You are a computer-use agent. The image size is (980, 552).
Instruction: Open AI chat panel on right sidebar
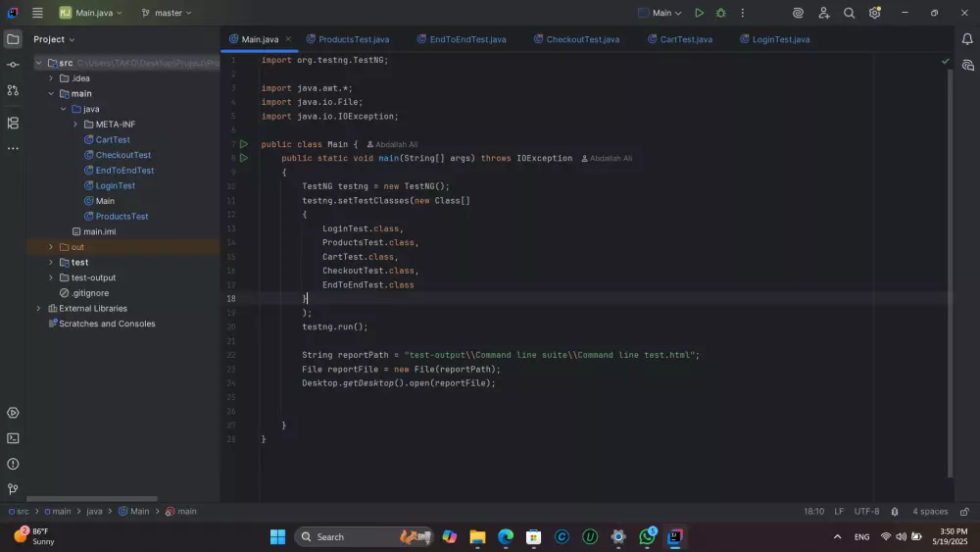967,65
